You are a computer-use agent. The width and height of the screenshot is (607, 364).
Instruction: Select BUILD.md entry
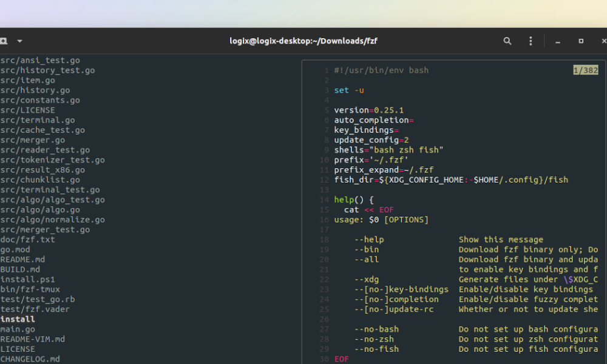click(20, 269)
